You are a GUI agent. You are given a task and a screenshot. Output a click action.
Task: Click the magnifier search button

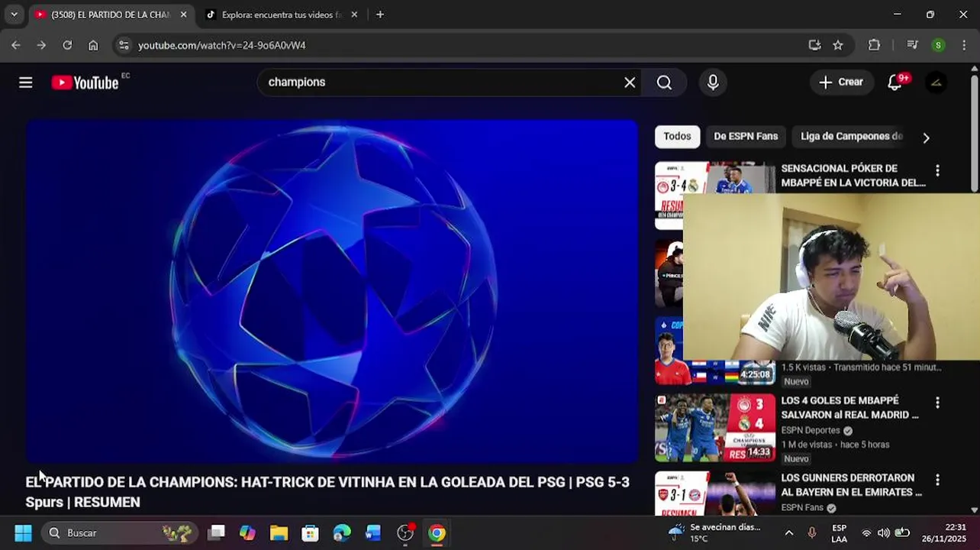664,82
